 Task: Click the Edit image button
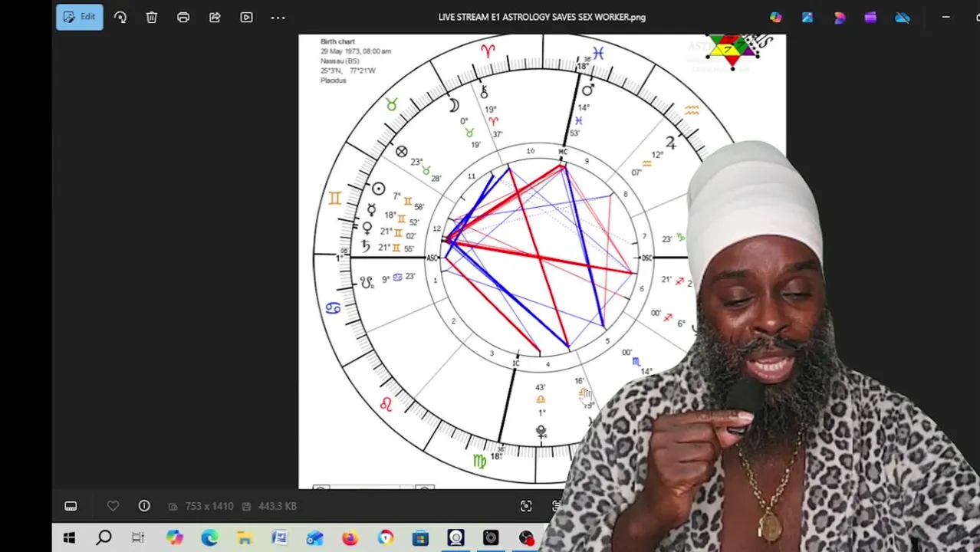[x=80, y=17]
